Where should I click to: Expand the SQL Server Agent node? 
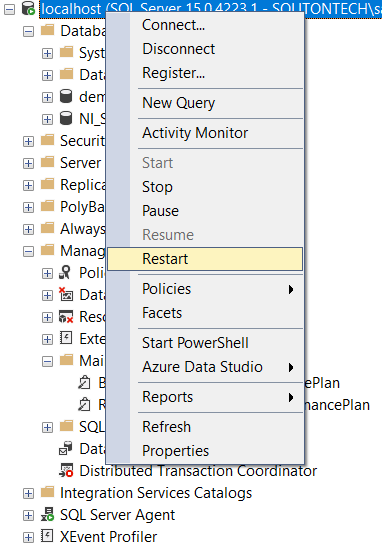click(28, 516)
